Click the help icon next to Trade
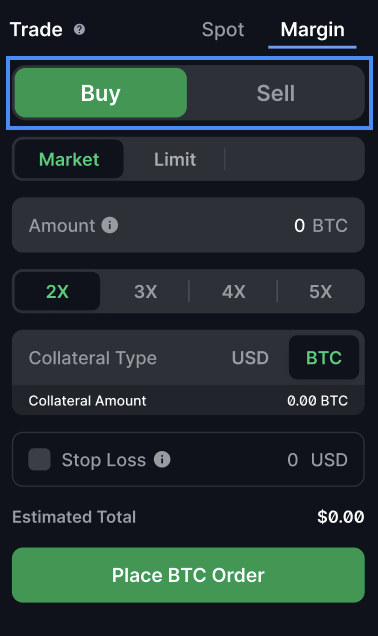378x636 pixels. click(x=79, y=30)
